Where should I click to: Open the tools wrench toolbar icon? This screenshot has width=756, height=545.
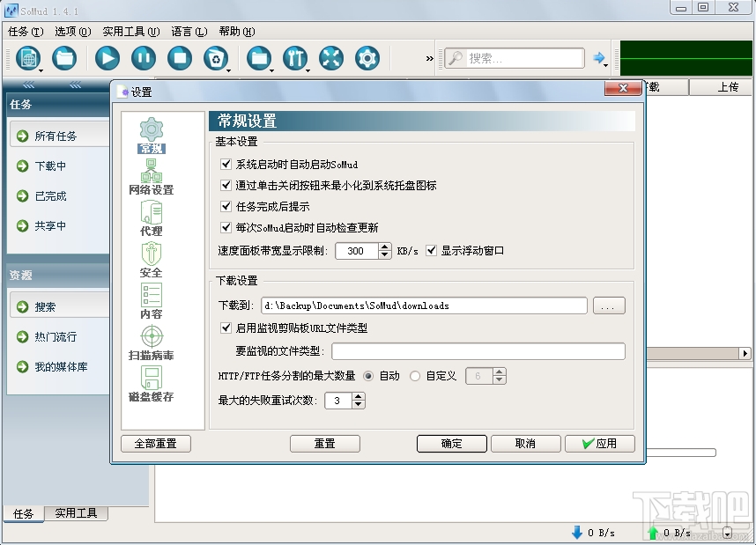coord(295,58)
